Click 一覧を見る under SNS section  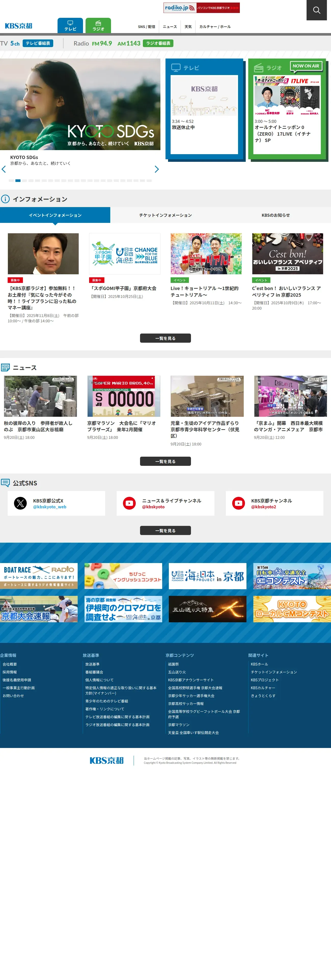click(x=165, y=531)
